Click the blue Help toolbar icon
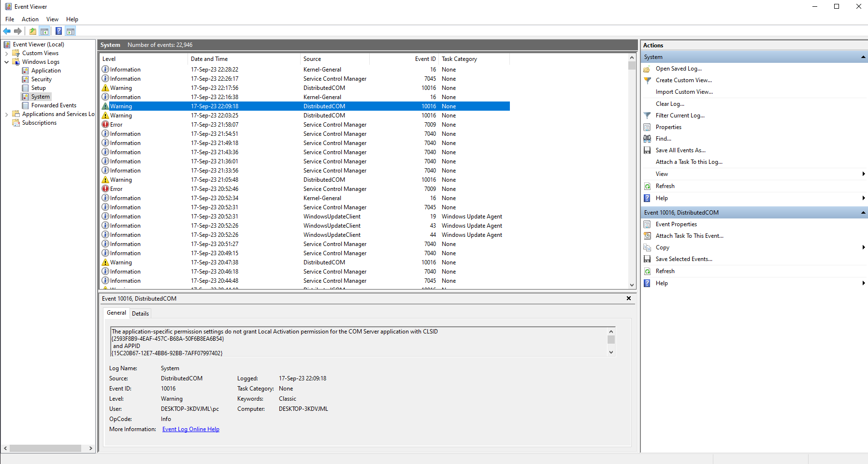This screenshot has height=464, width=868. point(58,31)
